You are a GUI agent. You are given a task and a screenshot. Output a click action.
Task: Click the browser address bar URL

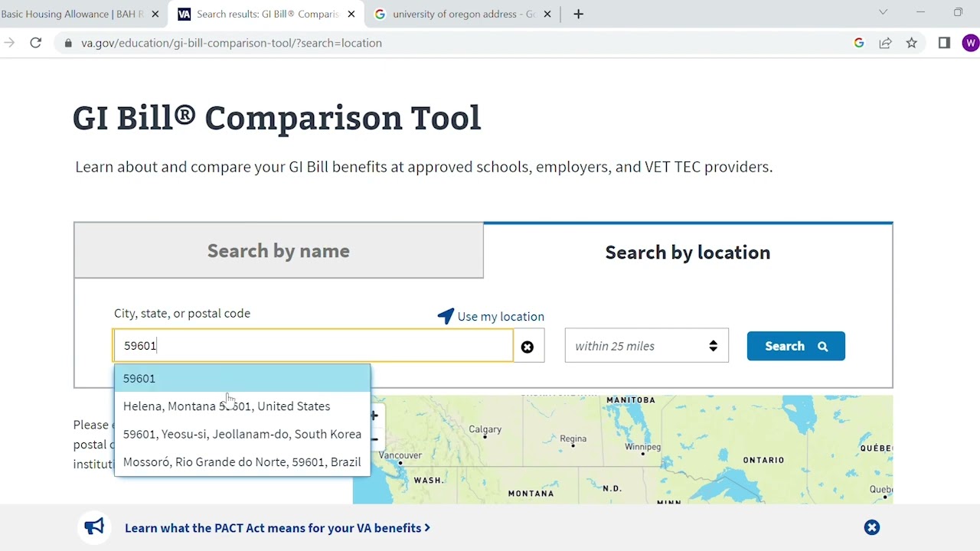click(x=231, y=43)
